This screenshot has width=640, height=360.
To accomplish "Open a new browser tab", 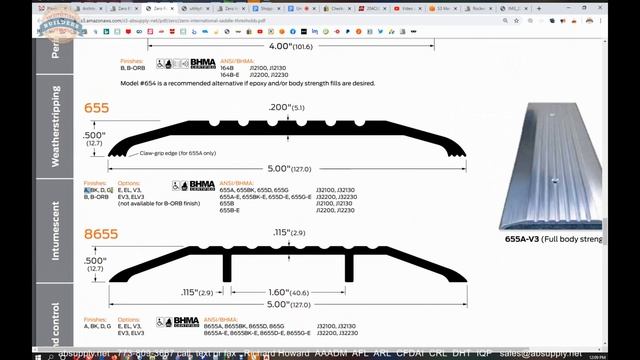I will 539,8.
